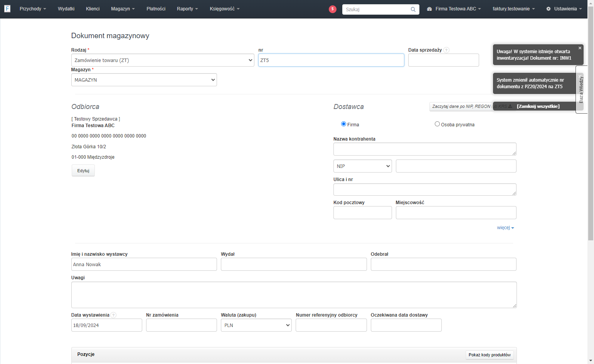
Task: Click the Edytuj button under Odbiorca
Action: click(x=83, y=171)
